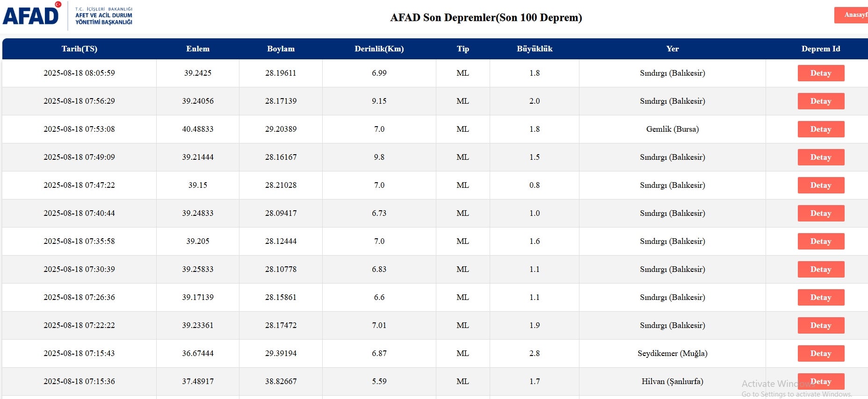Screen dimensions: 868x399
Task: Show Detay for 07:40:44 earthquake
Action: [820, 214]
